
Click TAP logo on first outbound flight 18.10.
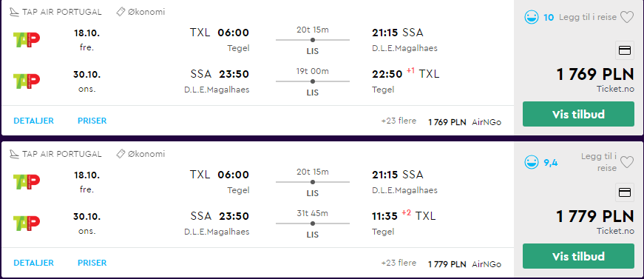tap(27, 39)
